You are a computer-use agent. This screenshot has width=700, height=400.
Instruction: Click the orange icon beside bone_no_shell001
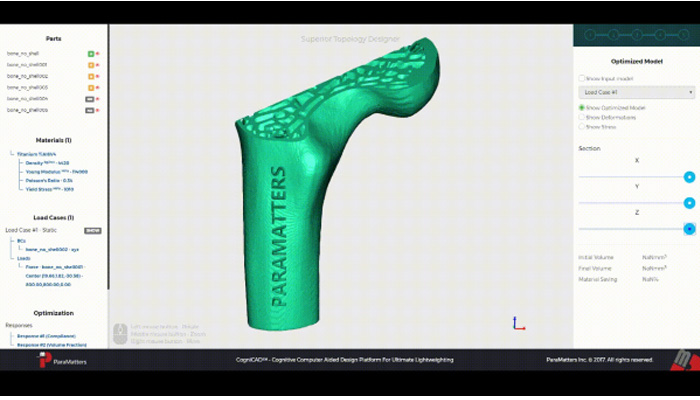pyautogui.click(x=91, y=65)
